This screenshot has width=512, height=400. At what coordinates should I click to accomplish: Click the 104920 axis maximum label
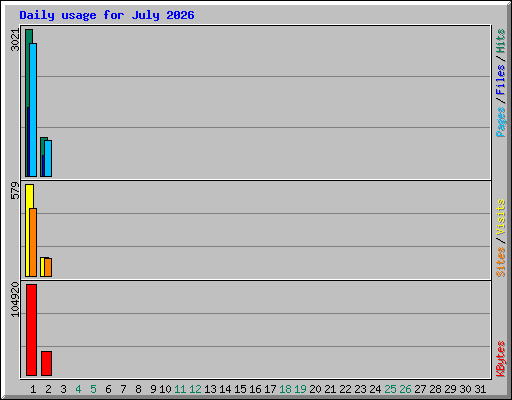(x=15, y=300)
